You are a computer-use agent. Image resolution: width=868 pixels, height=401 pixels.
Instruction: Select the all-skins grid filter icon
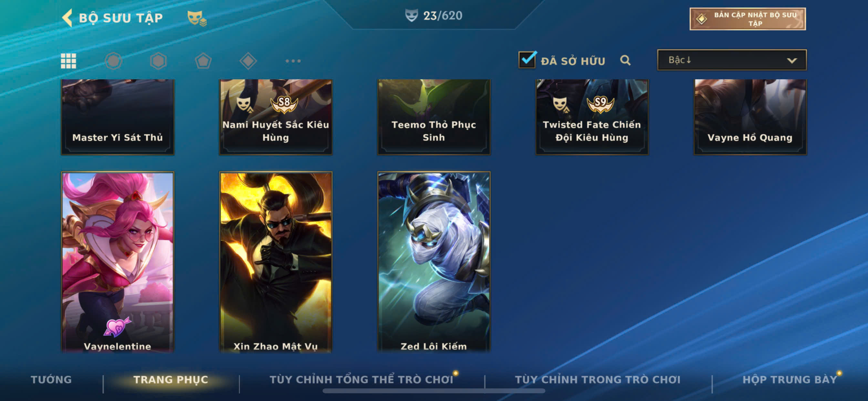click(68, 61)
